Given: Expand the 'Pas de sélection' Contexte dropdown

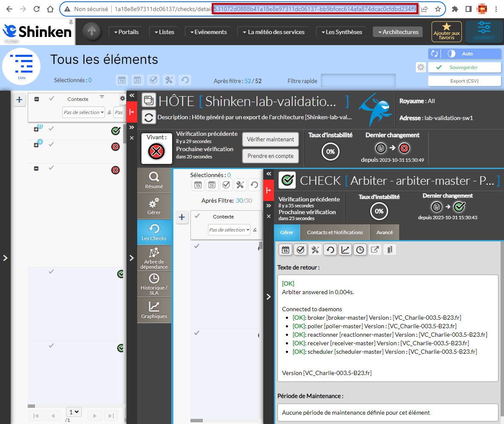Looking at the screenshot, I should (83, 112).
